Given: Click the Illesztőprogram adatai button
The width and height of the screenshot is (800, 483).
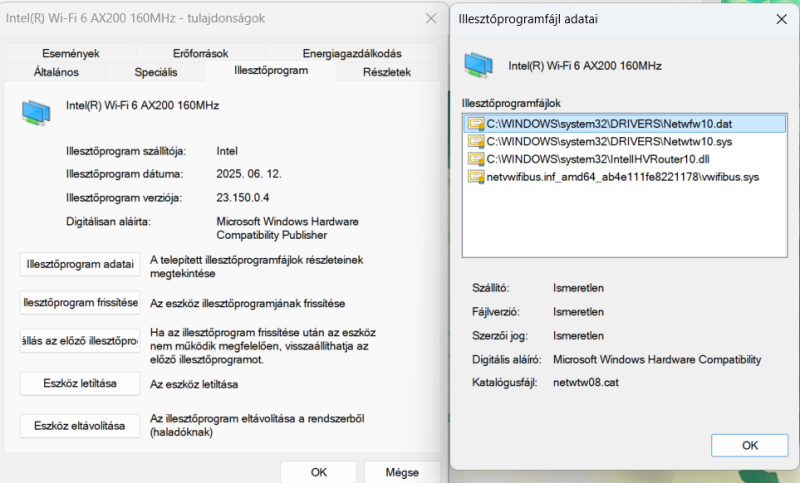Looking at the screenshot, I should [x=80, y=264].
